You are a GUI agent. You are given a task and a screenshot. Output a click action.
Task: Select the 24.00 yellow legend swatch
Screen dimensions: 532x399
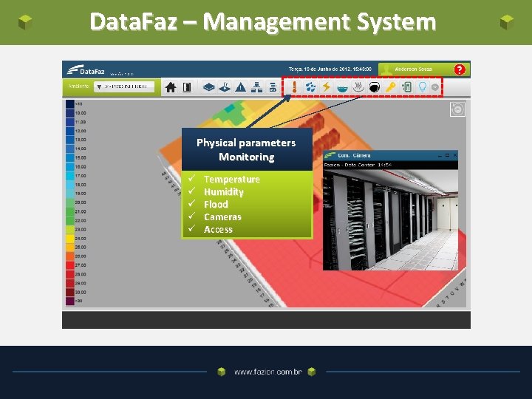(x=70, y=239)
